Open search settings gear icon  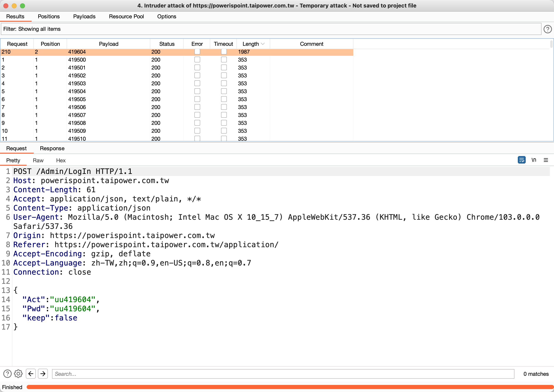click(x=18, y=374)
